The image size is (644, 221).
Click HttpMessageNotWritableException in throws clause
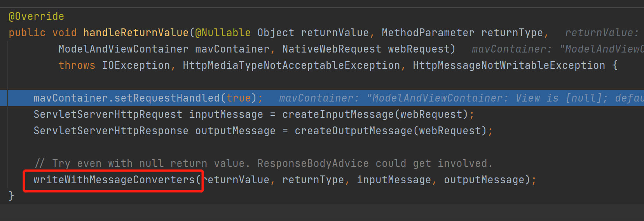[509, 65]
